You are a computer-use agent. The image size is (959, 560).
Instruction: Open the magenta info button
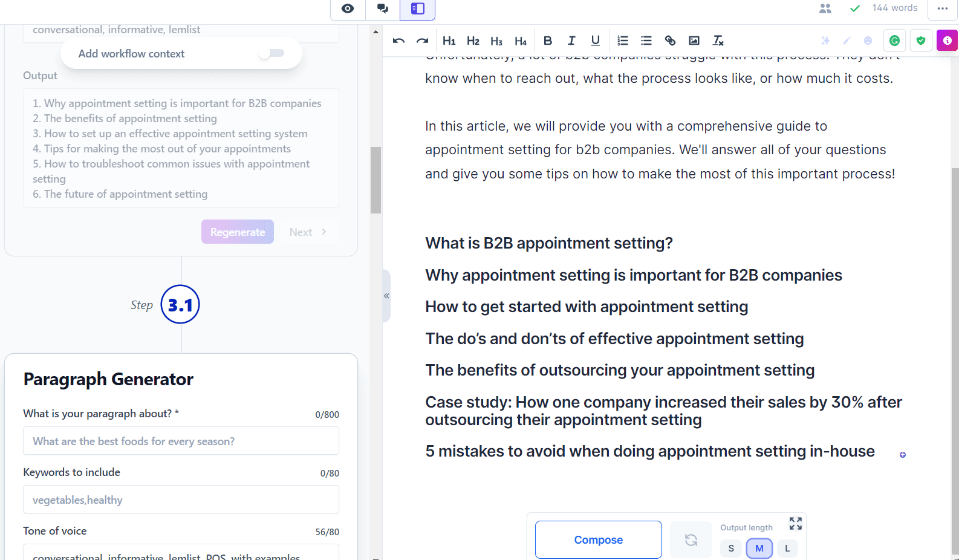(947, 41)
